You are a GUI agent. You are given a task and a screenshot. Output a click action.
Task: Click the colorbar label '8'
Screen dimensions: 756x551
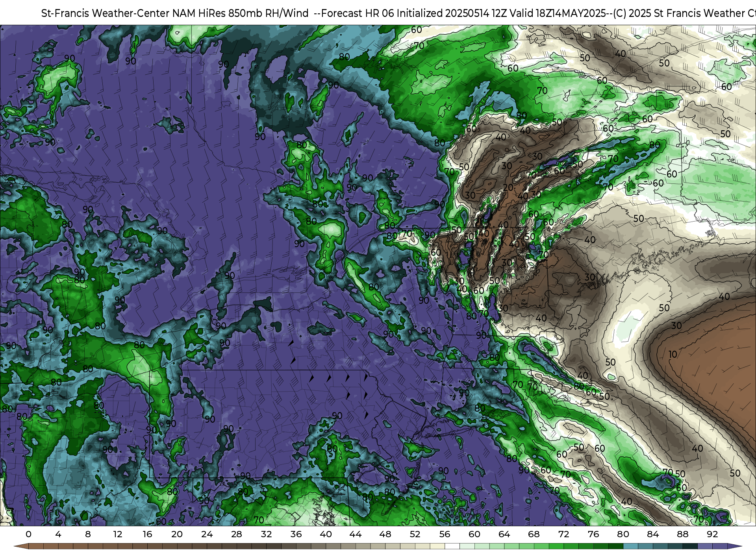[88, 534]
